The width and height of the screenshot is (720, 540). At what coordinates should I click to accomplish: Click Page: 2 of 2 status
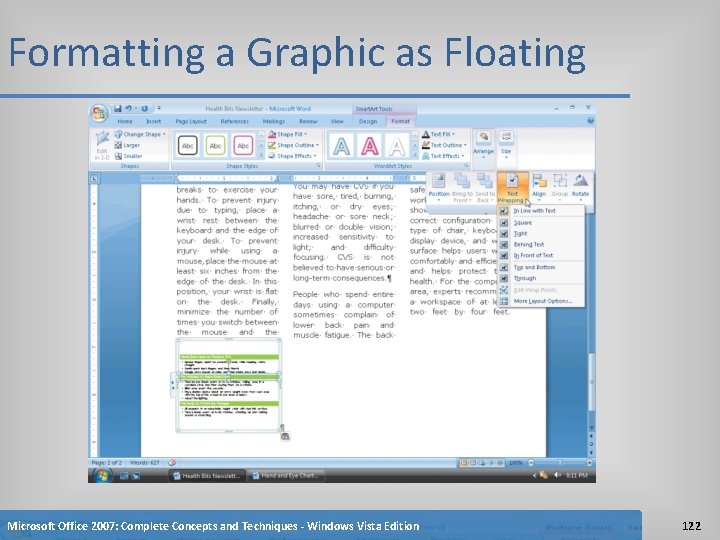(x=107, y=462)
